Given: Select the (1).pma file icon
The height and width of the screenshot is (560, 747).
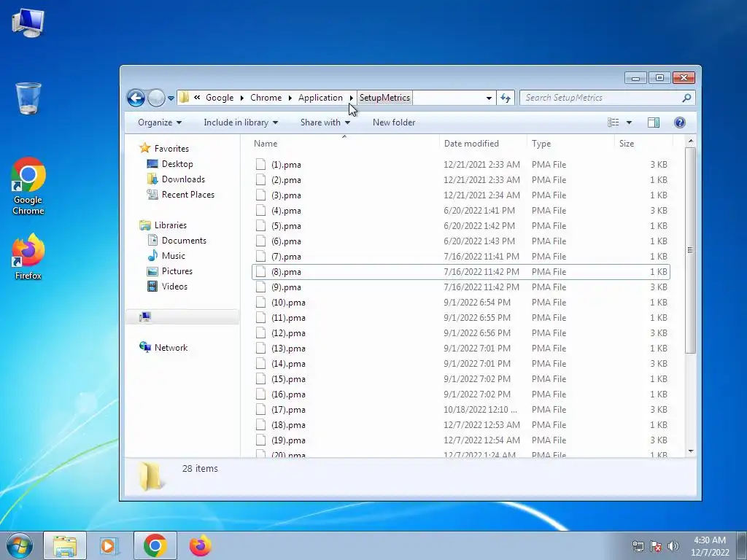Looking at the screenshot, I should click(260, 164).
